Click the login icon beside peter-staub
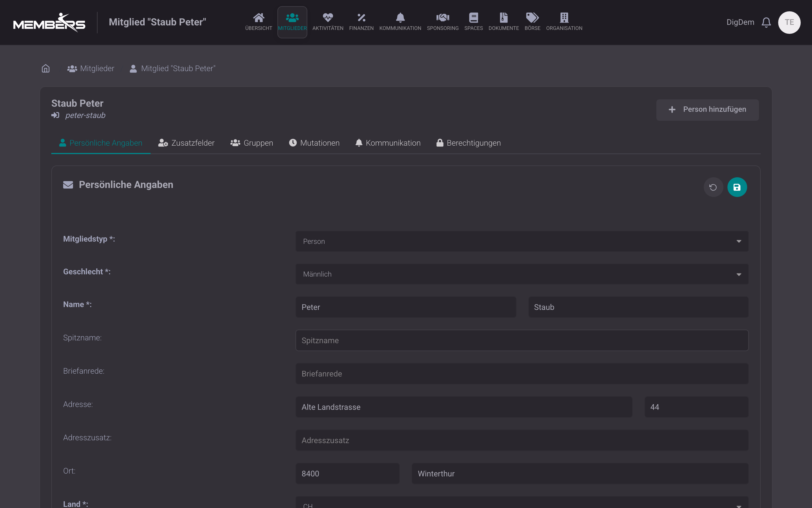The image size is (812, 508). click(55, 115)
